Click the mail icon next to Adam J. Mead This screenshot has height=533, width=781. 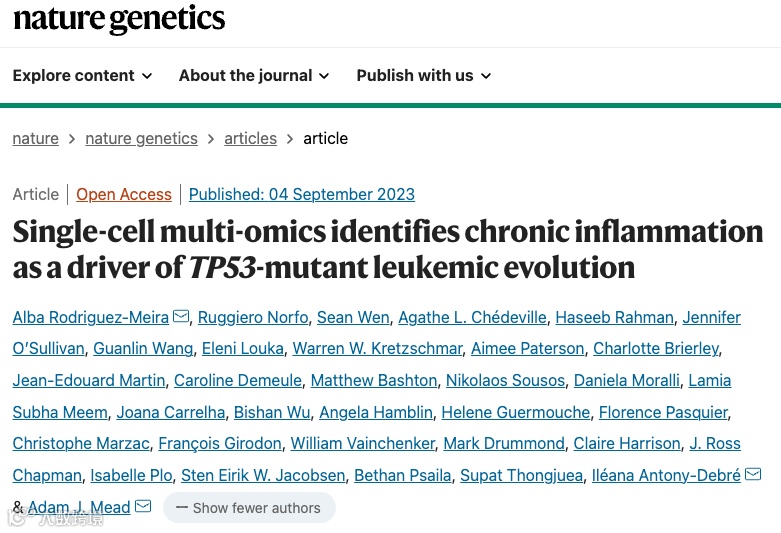[x=143, y=507]
